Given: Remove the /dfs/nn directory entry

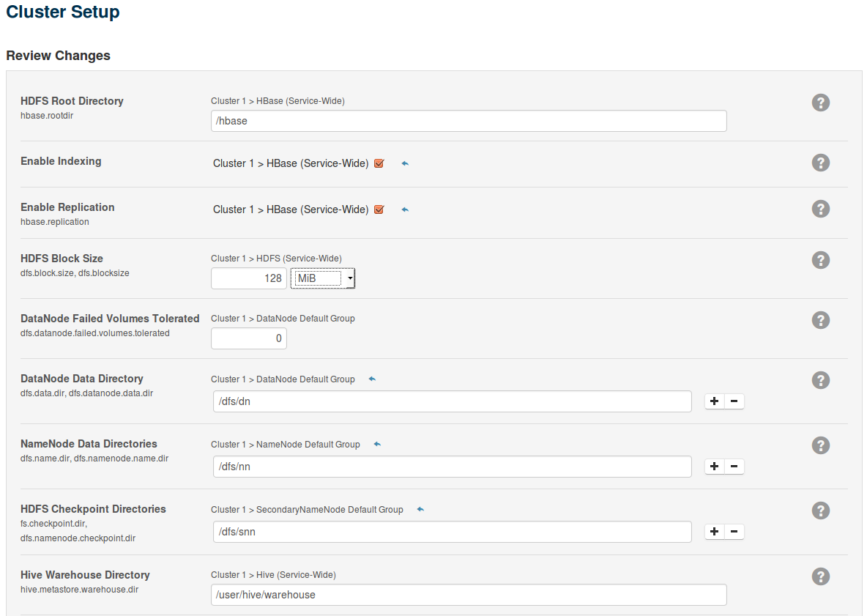Looking at the screenshot, I should point(734,467).
